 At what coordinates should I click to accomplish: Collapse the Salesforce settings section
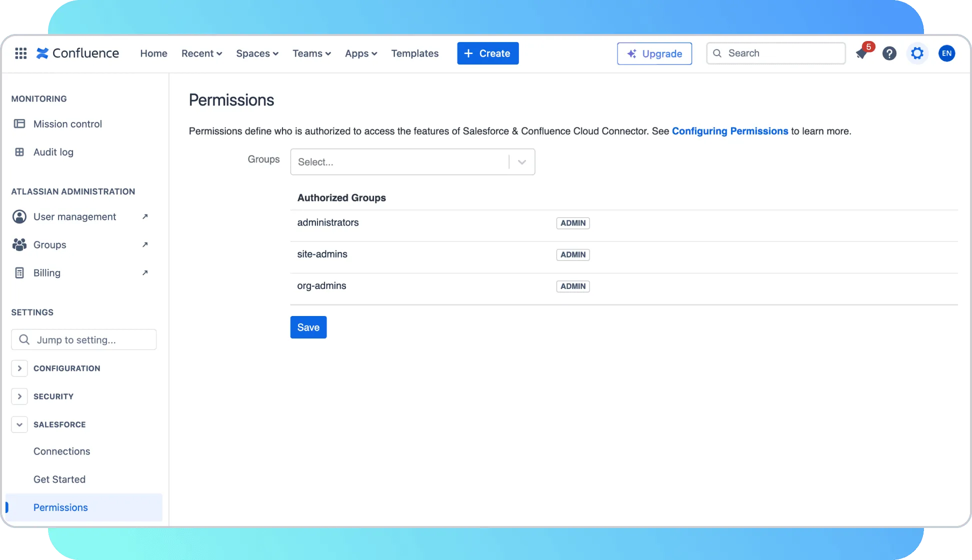coord(19,424)
